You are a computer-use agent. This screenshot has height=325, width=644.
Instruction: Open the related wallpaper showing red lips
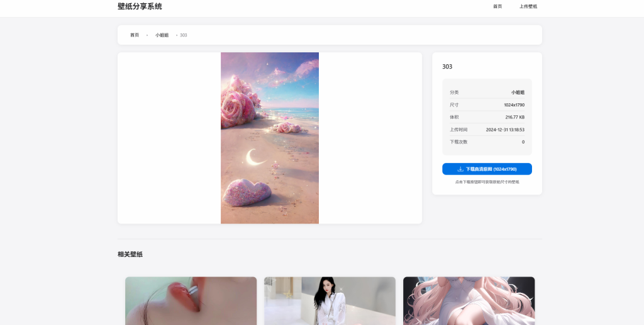pyautogui.click(x=191, y=301)
